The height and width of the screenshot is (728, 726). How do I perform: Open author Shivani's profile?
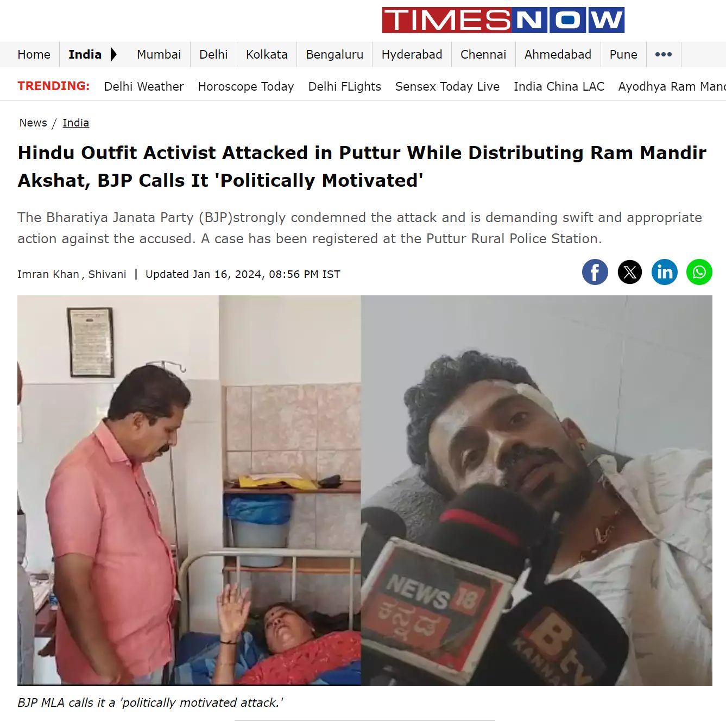pyautogui.click(x=107, y=274)
